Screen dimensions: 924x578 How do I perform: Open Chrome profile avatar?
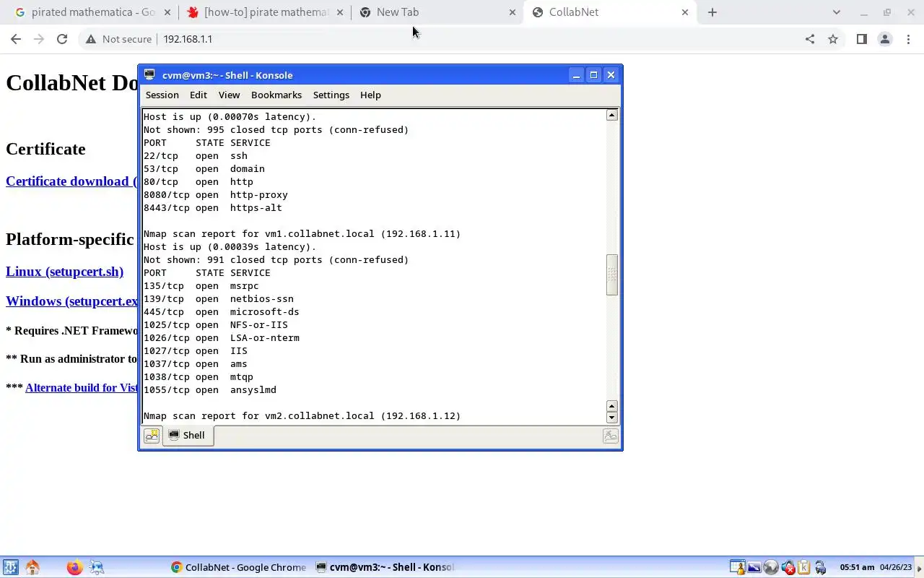pyautogui.click(x=885, y=39)
